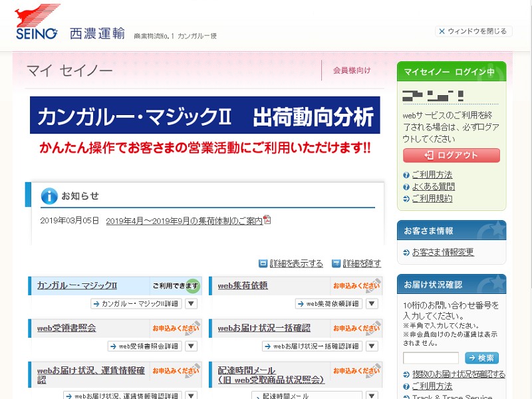Click the help icon beside よくある質問
Image resolution: width=532 pixels, height=399 pixels.
406,187
